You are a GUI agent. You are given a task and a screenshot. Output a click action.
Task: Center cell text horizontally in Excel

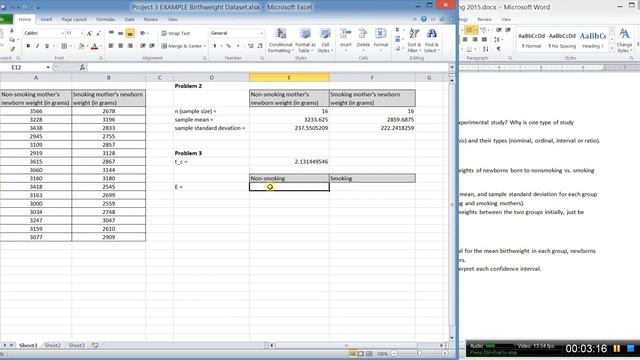click(x=120, y=46)
